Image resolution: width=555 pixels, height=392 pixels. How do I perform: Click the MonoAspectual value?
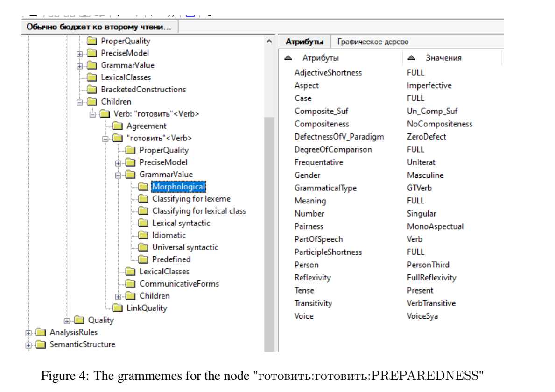click(x=435, y=226)
